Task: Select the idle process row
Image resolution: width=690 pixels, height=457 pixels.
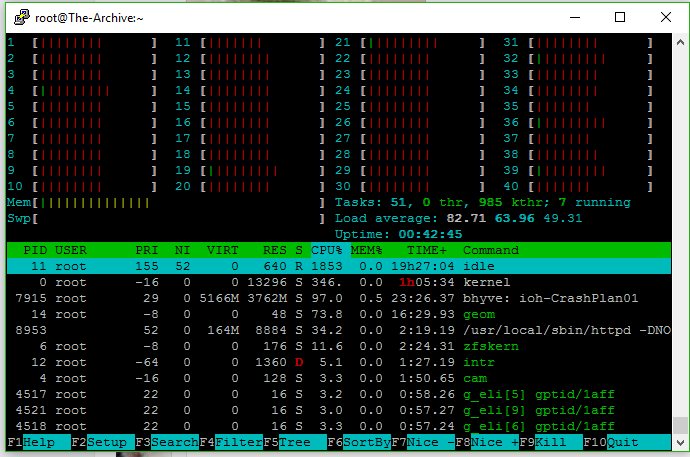Action: pos(339,266)
